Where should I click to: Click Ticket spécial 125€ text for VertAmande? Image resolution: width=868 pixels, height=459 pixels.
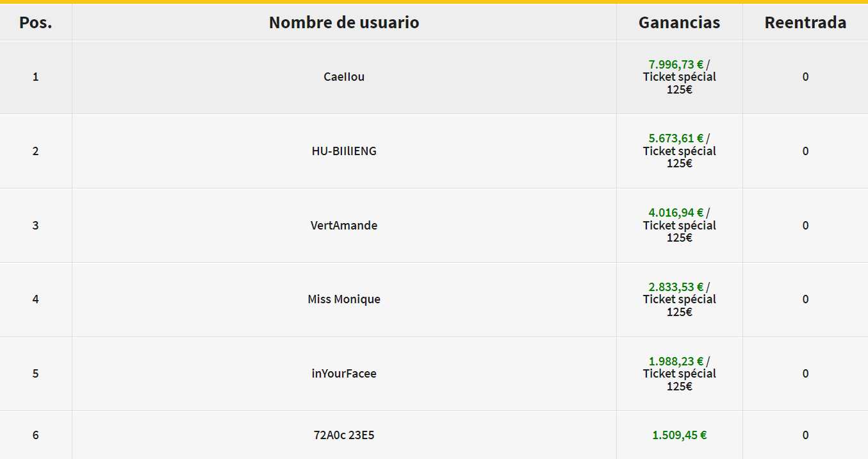680,231
